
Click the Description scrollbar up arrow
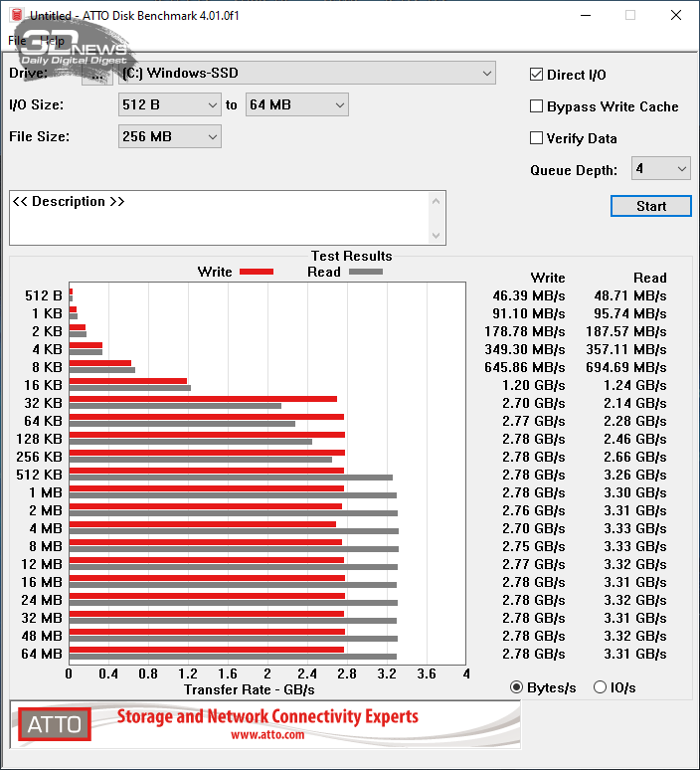[x=436, y=201]
